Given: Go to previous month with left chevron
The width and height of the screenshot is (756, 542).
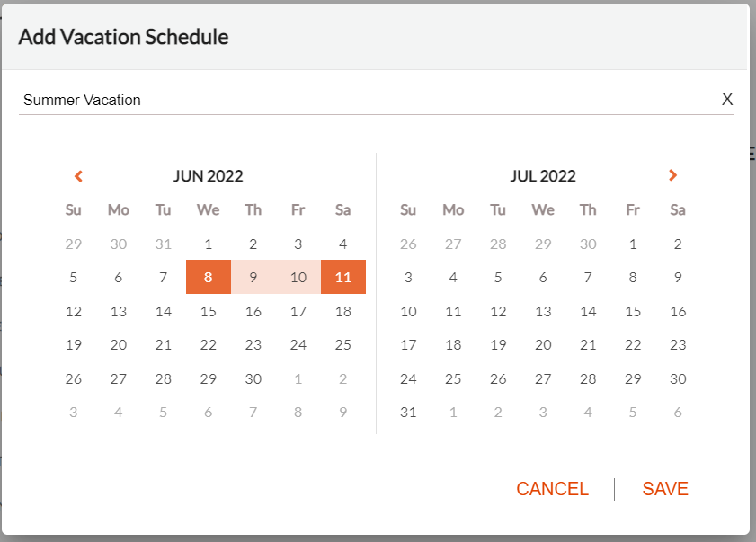Looking at the screenshot, I should (x=78, y=176).
